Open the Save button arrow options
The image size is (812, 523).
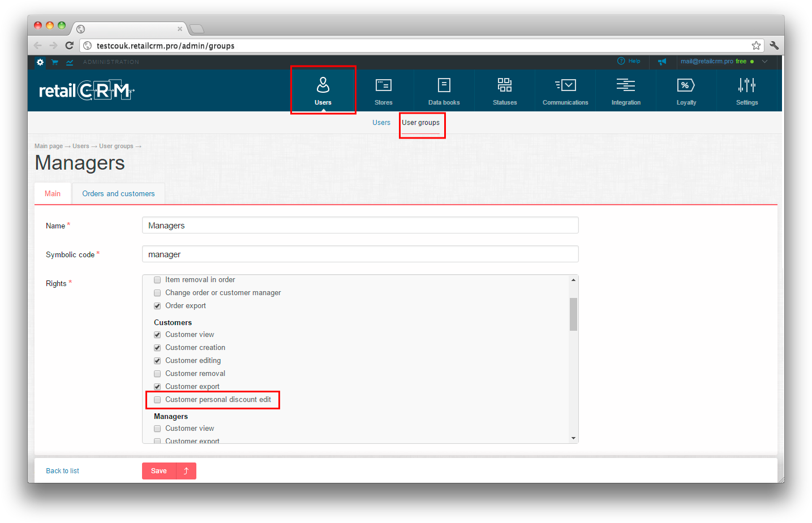[x=186, y=471]
